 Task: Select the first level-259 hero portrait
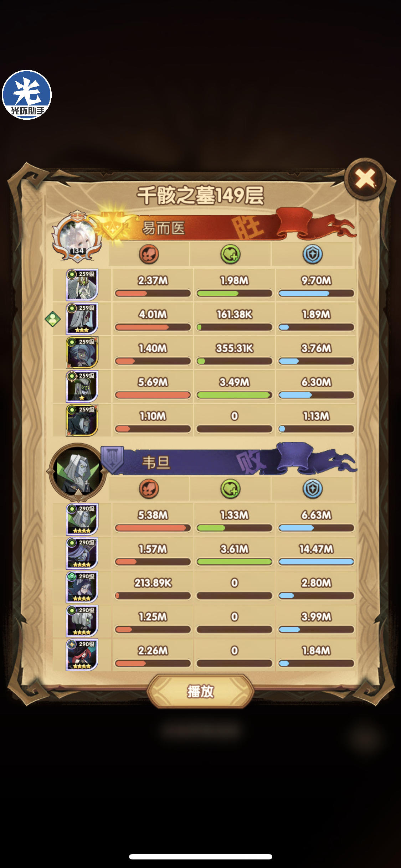[82, 285]
